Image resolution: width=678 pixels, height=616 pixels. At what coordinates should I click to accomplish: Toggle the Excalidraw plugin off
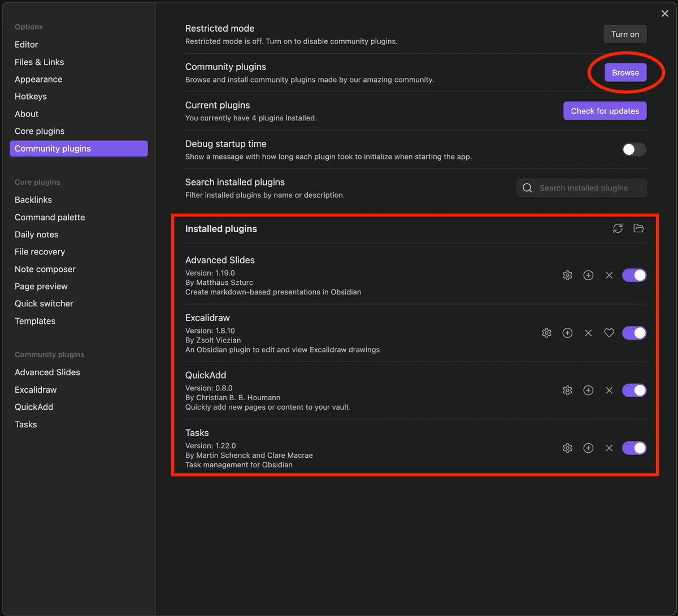click(634, 333)
